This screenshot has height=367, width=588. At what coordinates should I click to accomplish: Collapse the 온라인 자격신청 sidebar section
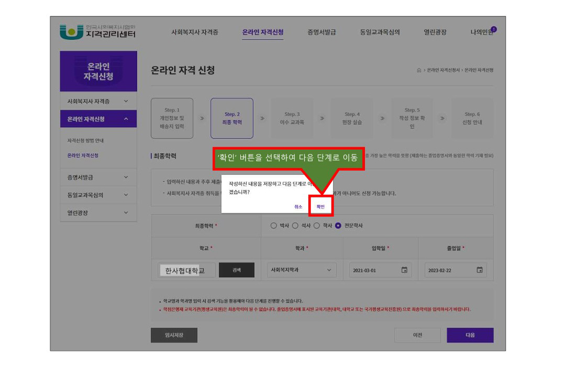(x=98, y=119)
